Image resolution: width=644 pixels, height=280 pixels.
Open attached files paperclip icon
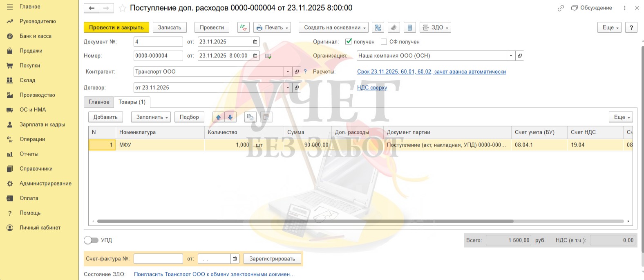pos(394,27)
